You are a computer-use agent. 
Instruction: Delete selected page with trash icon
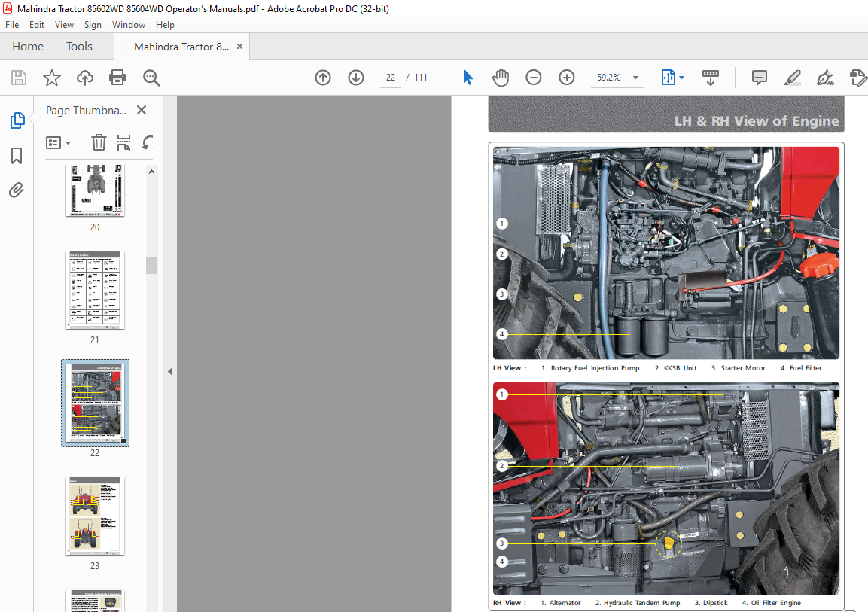point(99,143)
